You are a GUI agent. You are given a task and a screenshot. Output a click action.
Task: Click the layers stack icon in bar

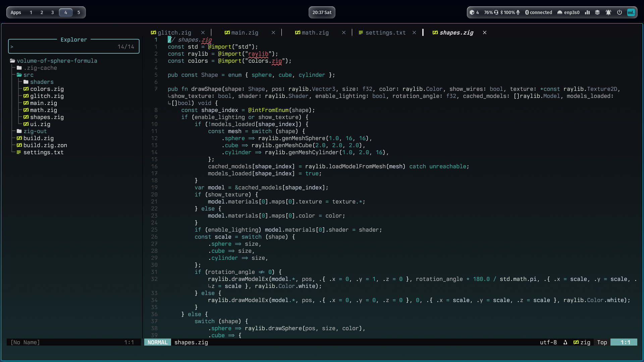tap(597, 12)
